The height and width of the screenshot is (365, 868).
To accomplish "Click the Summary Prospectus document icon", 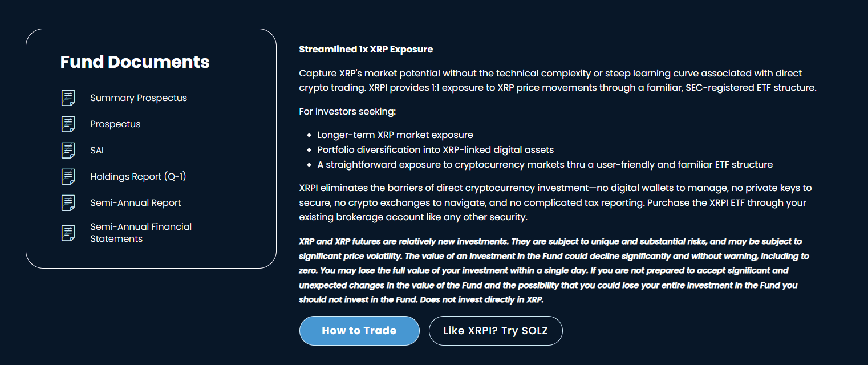I will (x=68, y=98).
